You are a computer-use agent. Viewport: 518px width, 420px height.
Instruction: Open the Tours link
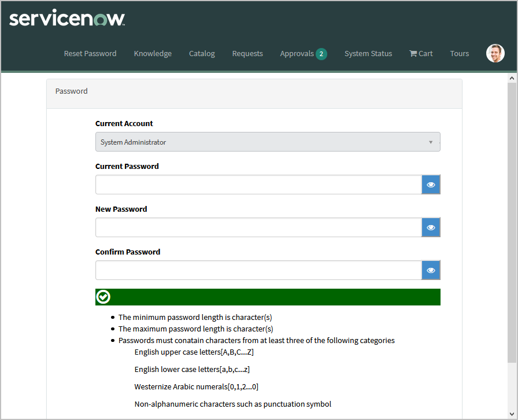pos(460,54)
